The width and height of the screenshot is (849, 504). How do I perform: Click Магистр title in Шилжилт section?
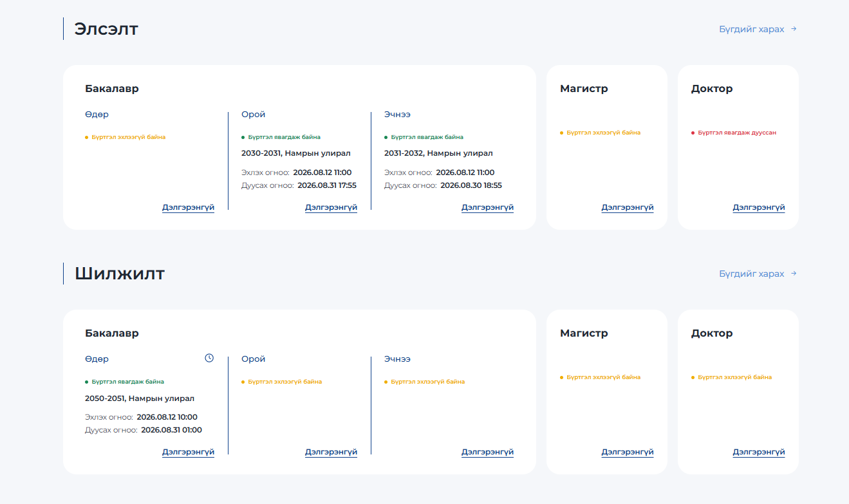pyautogui.click(x=584, y=333)
